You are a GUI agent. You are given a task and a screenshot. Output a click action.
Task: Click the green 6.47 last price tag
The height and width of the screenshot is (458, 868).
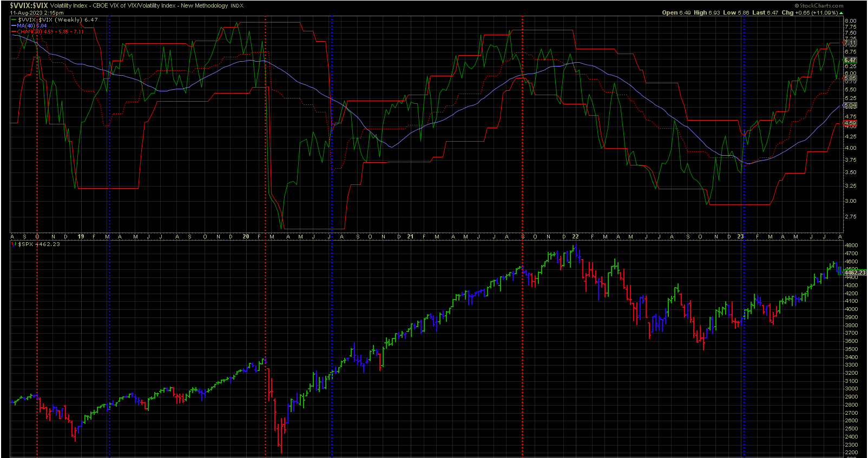[850, 61]
